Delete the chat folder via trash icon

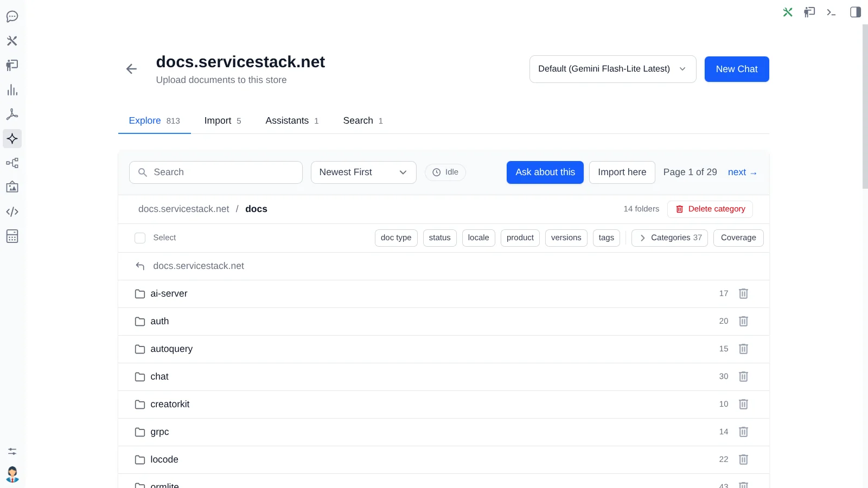[x=743, y=376]
